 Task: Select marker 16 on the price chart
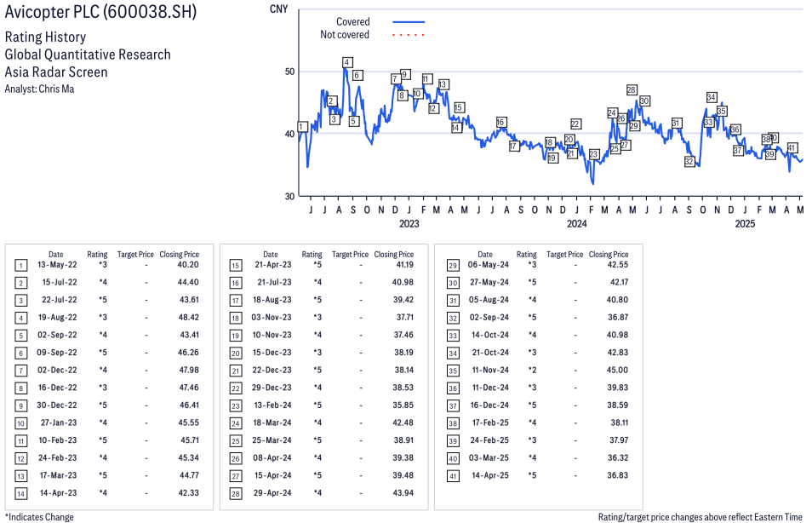pyautogui.click(x=500, y=123)
